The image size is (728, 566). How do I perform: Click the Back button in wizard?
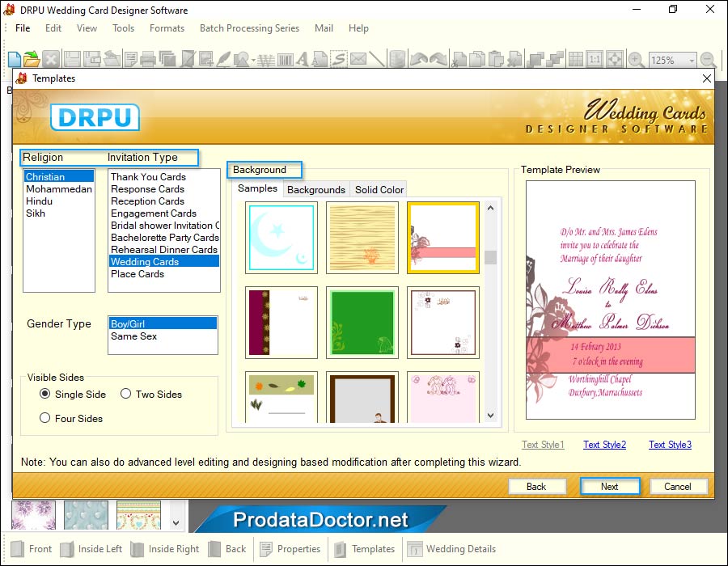click(x=537, y=486)
